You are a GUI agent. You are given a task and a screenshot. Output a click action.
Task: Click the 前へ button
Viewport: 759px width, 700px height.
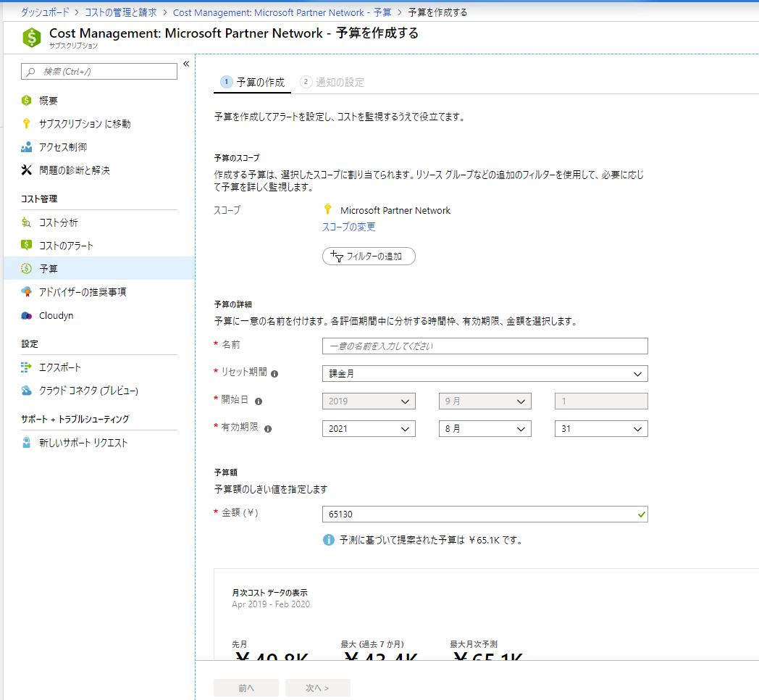[x=246, y=688]
